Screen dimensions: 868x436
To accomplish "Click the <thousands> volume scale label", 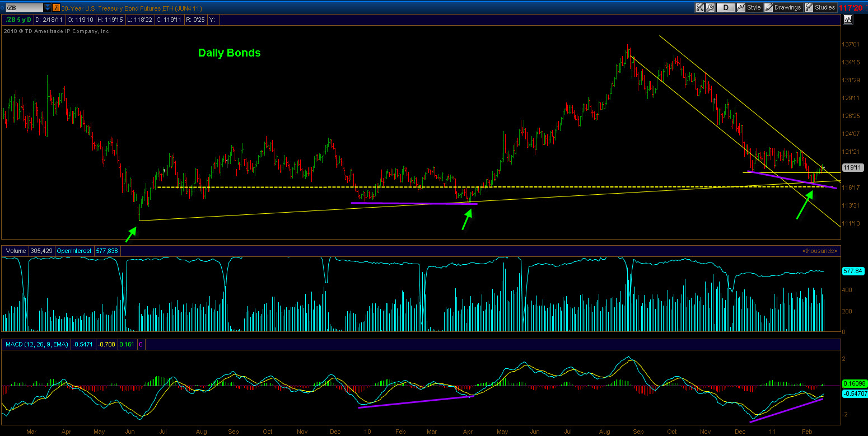I will pos(820,251).
